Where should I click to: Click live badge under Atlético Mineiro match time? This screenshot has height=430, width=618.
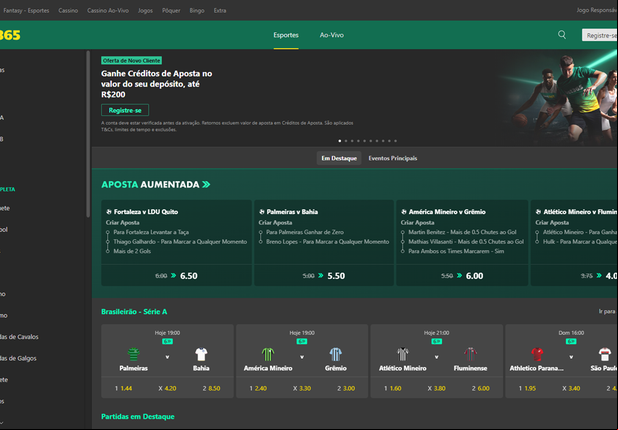436,341
